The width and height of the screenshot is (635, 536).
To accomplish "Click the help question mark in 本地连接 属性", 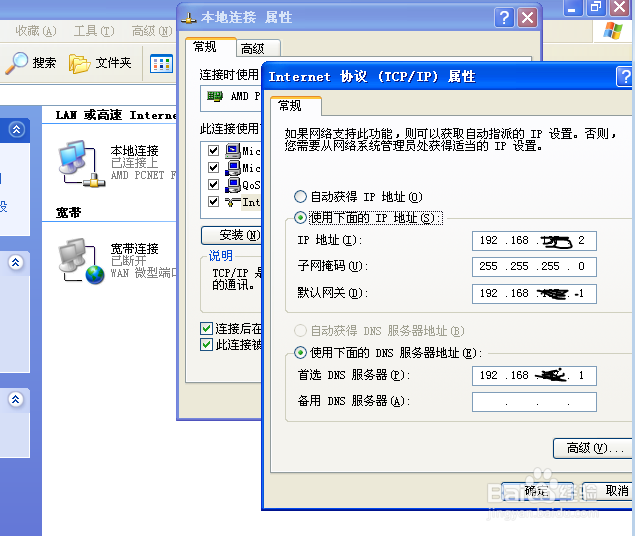I will tap(504, 17).
